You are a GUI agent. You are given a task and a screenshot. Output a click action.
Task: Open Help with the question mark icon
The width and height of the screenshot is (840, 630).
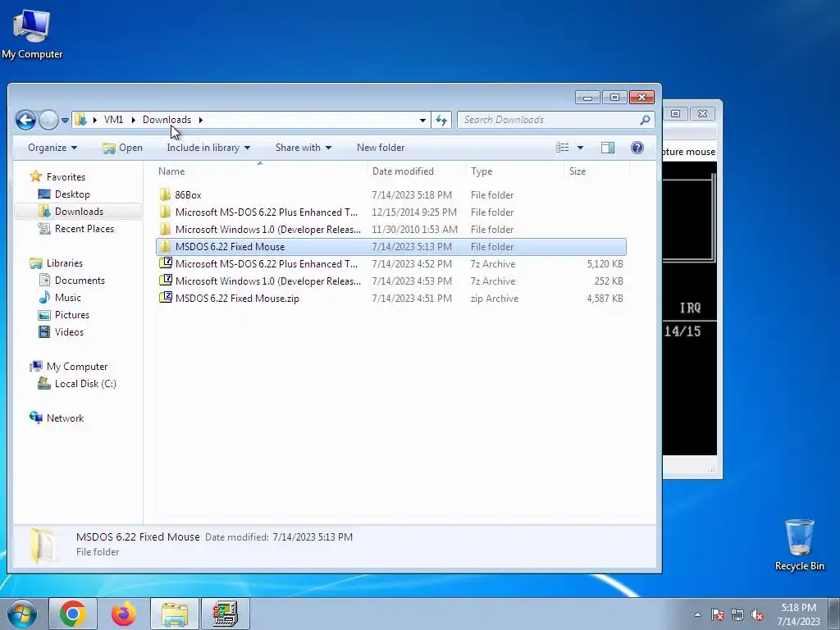tap(637, 148)
